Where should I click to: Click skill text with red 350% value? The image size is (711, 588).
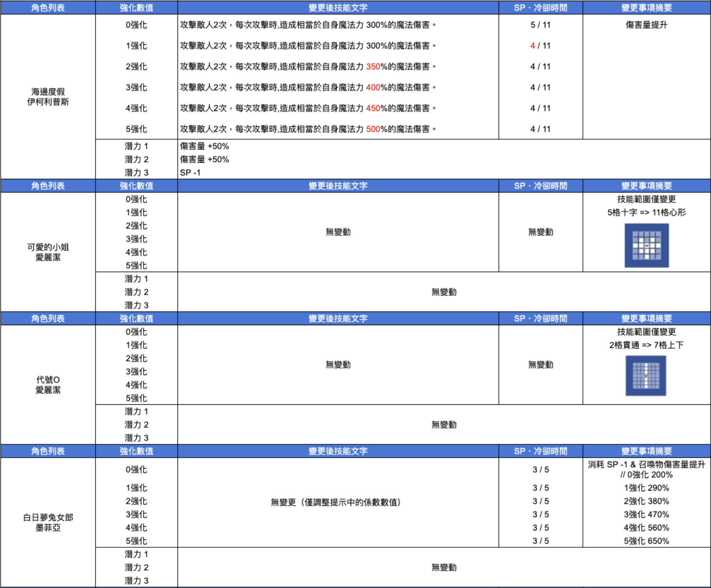coord(307,67)
